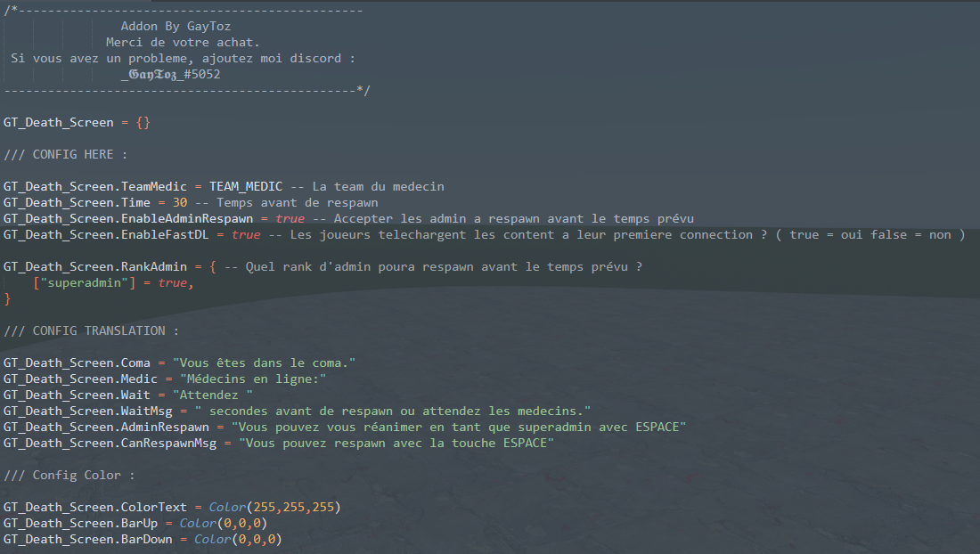Click the "Médecins en ligne:" string
Image resolution: width=980 pixels, height=554 pixels.
[x=253, y=379]
